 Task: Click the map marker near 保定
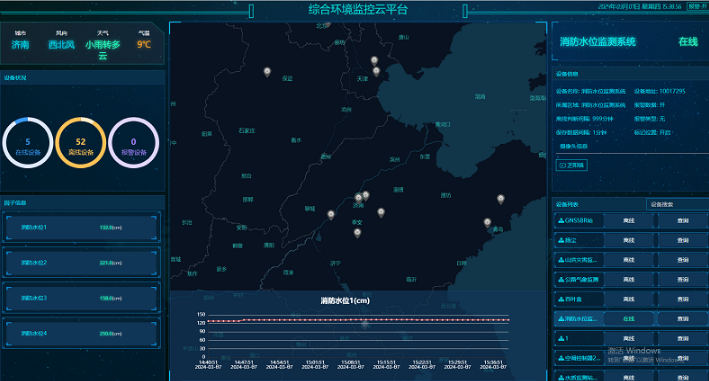point(267,72)
